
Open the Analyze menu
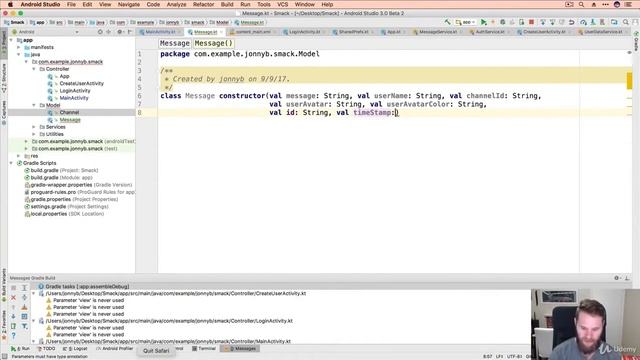coord(176,4)
